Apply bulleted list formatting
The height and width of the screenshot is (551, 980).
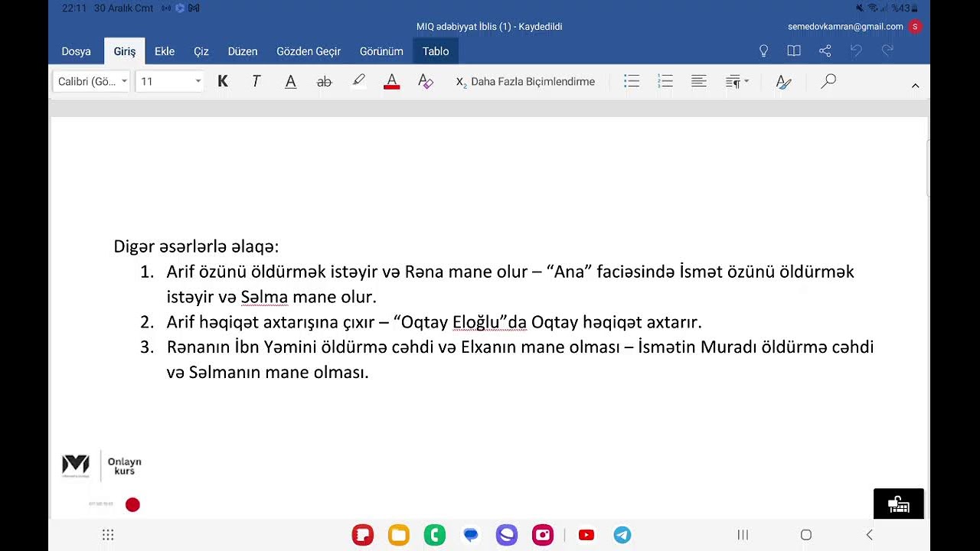tap(632, 81)
